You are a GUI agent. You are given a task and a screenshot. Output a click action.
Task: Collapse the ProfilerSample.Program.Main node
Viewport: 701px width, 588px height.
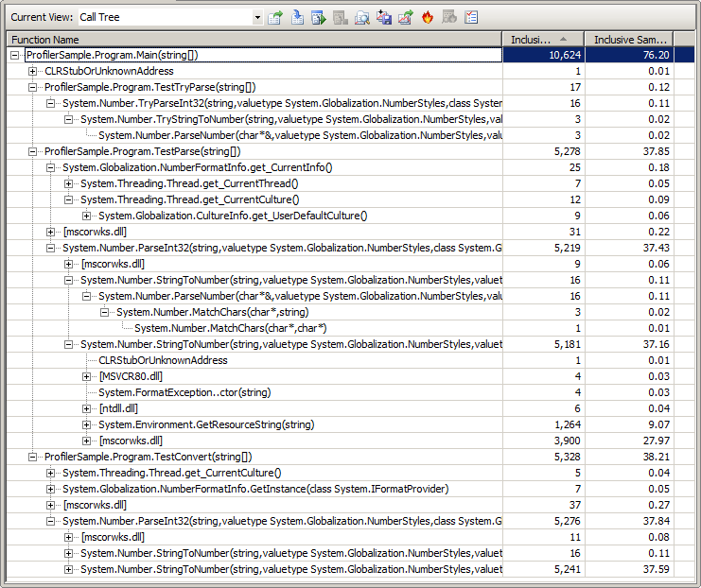click(x=15, y=56)
